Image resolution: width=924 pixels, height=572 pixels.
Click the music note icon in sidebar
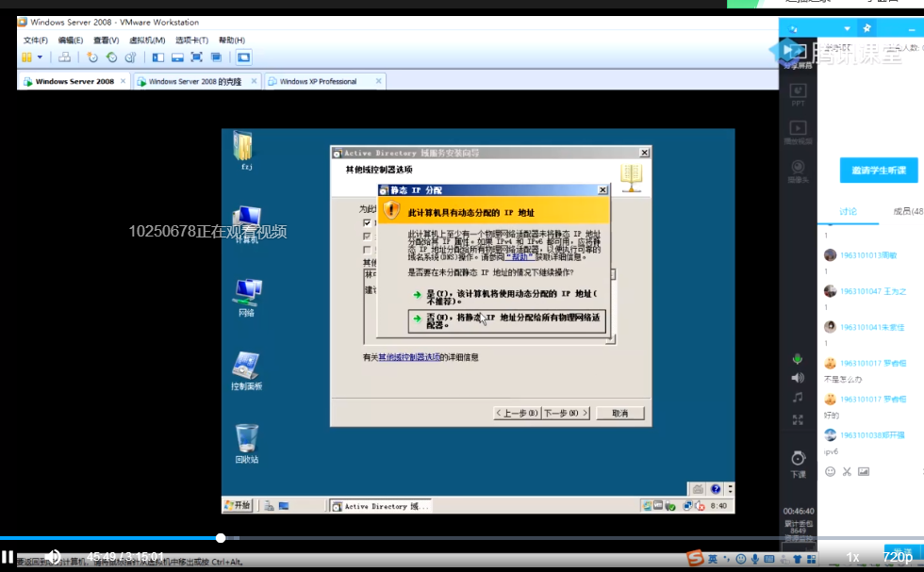click(x=798, y=398)
